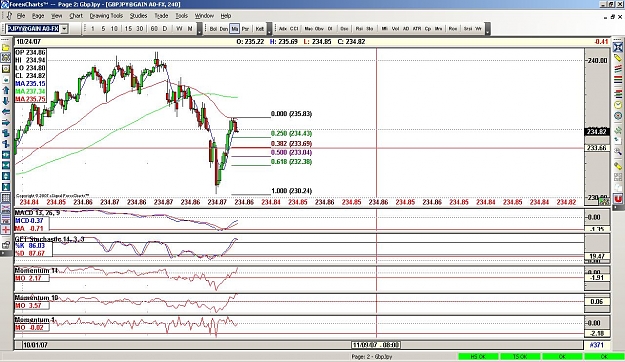Toggle the CCI study button

point(294,29)
